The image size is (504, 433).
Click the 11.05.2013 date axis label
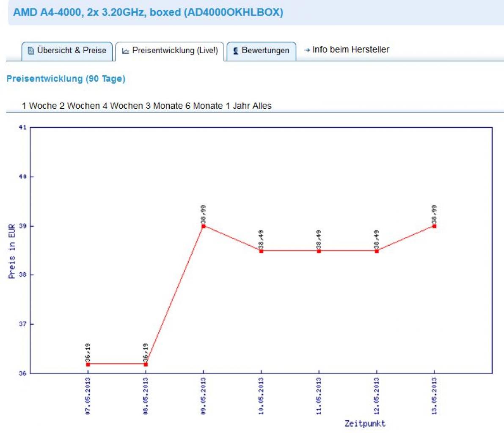(x=319, y=396)
